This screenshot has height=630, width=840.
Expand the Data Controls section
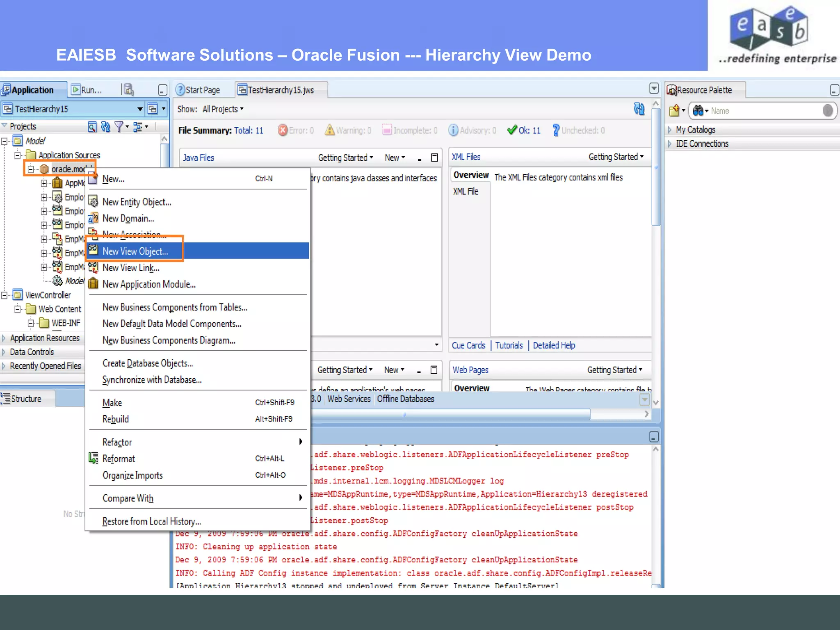[4, 352]
